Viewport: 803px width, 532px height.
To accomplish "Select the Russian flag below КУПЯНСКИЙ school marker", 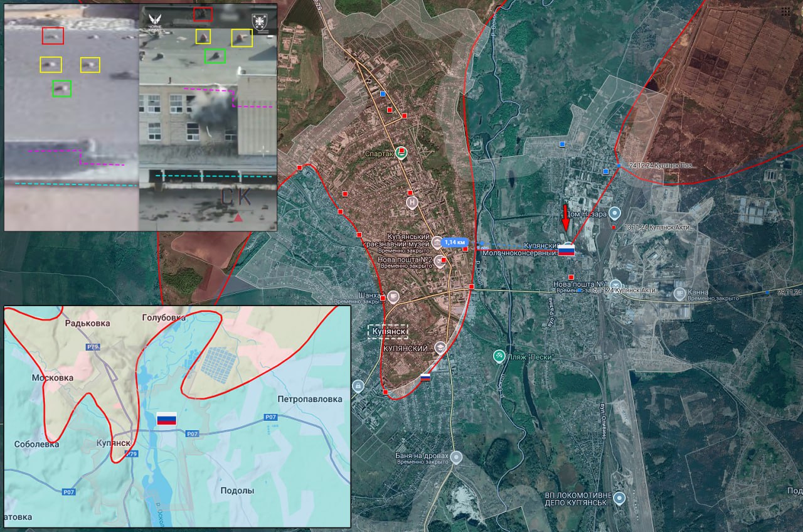I will pos(425,378).
